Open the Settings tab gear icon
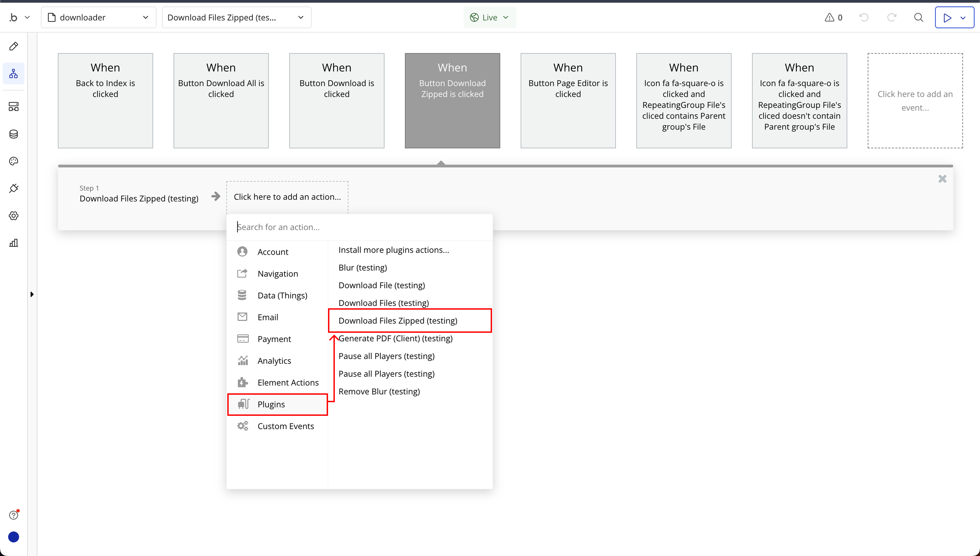980x556 pixels. [14, 216]
